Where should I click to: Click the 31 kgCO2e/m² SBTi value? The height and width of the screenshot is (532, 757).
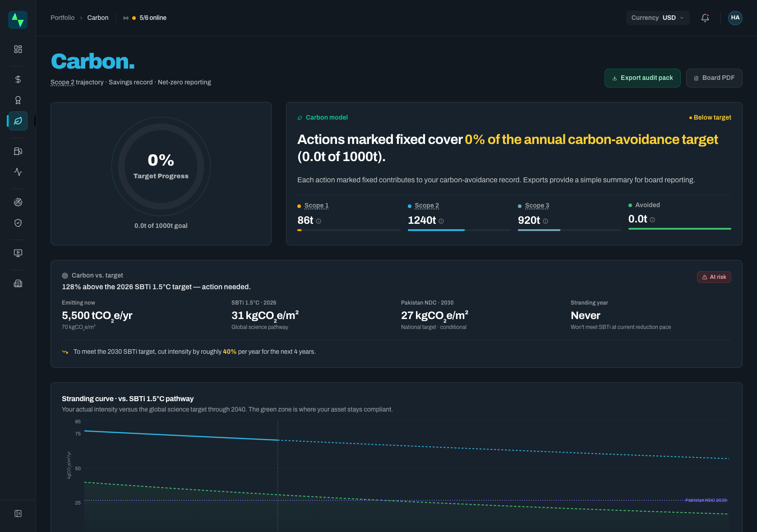[x=265, y=316]
